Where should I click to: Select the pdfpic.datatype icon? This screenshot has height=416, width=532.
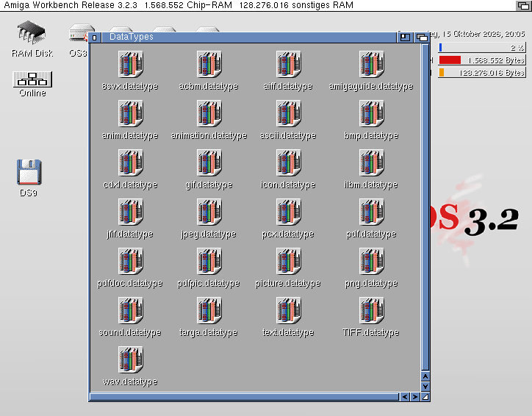tap(209, 261)
